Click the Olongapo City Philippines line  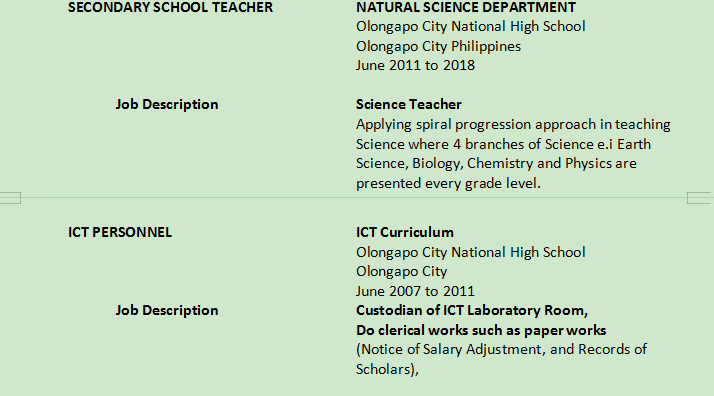(439, 46)
